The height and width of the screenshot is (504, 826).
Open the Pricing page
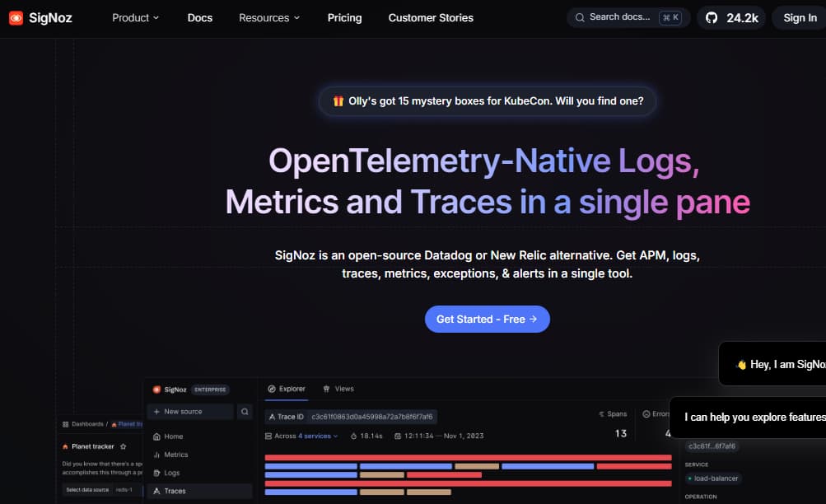pos(344,16)
